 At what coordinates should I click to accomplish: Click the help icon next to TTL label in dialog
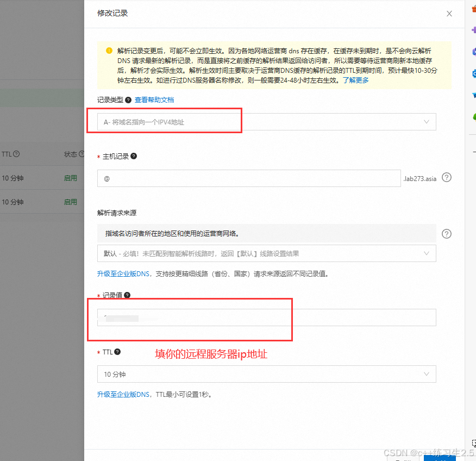[117, 352]
